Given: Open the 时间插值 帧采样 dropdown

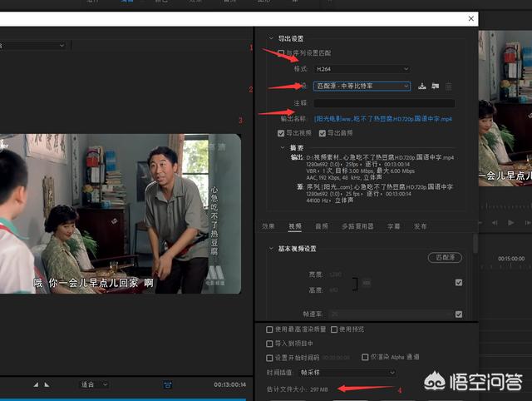Looking at the screenshot, I should [347, 373].
